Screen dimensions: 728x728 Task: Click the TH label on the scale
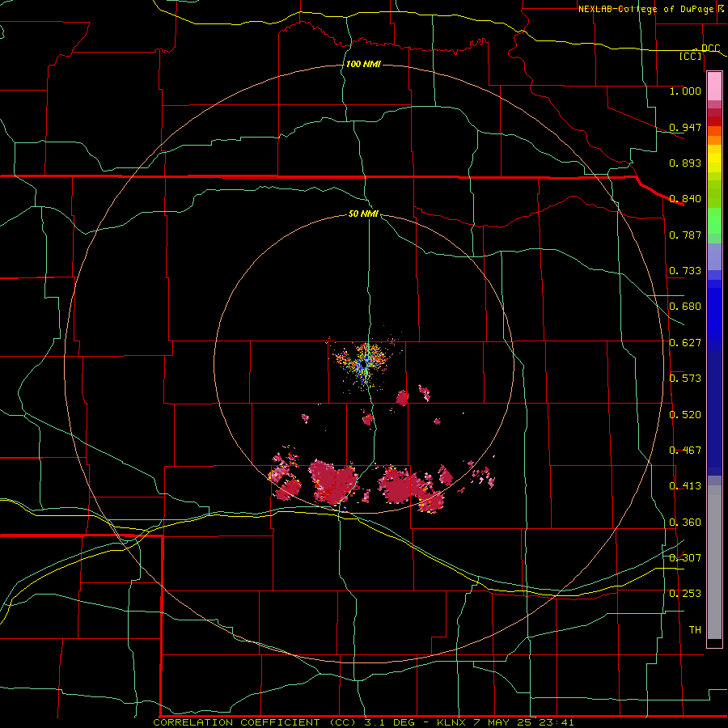[x=695, y=630]
